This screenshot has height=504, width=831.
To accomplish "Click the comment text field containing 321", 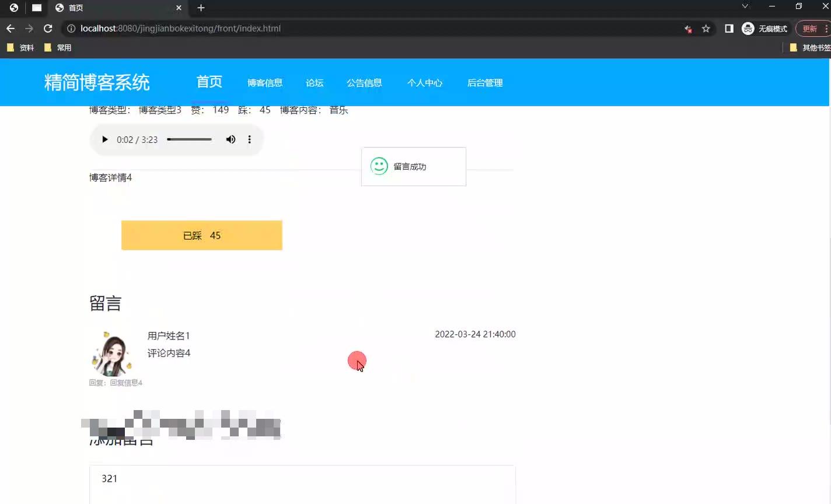I will [x=302, y=484].
